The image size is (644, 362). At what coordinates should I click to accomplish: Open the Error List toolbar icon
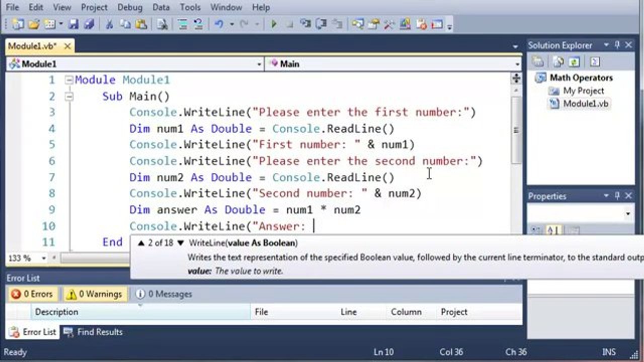422,24
